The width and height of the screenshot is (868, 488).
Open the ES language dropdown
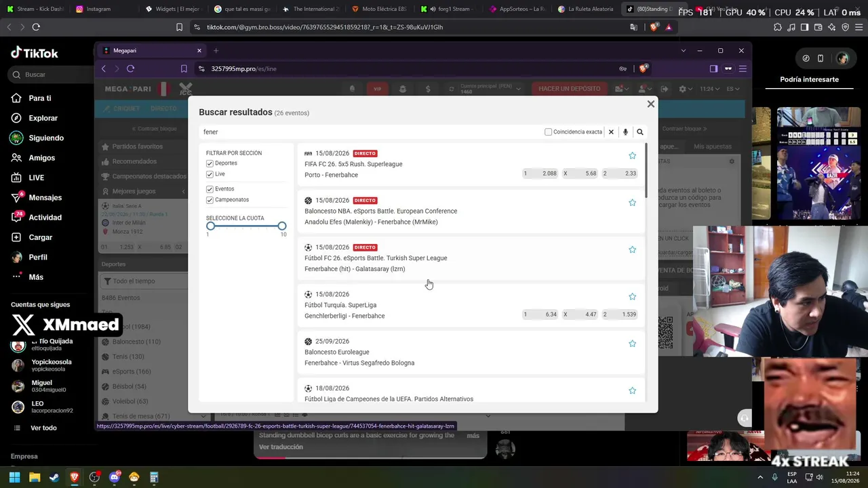[x=732, y=89]
